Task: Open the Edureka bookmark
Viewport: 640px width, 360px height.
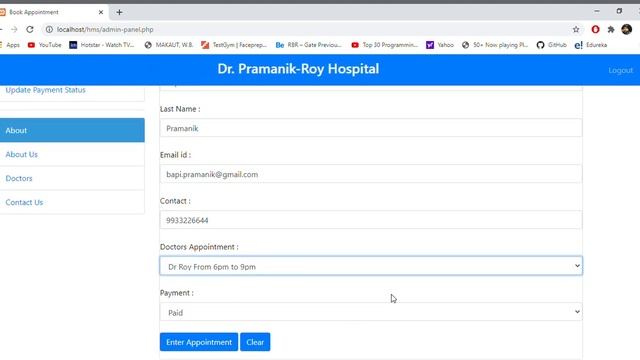Action: (591, 45)
